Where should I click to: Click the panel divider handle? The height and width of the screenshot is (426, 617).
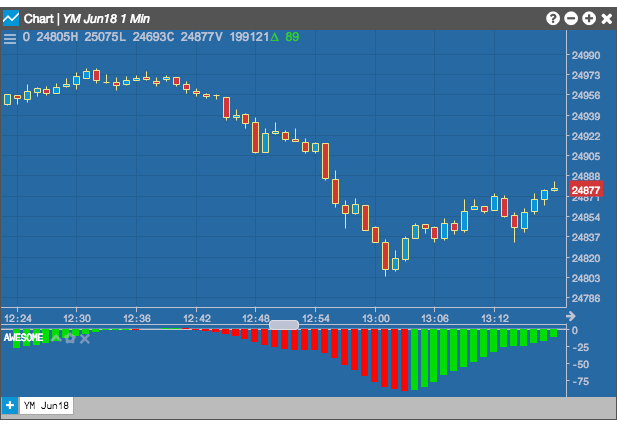point(284,325)
